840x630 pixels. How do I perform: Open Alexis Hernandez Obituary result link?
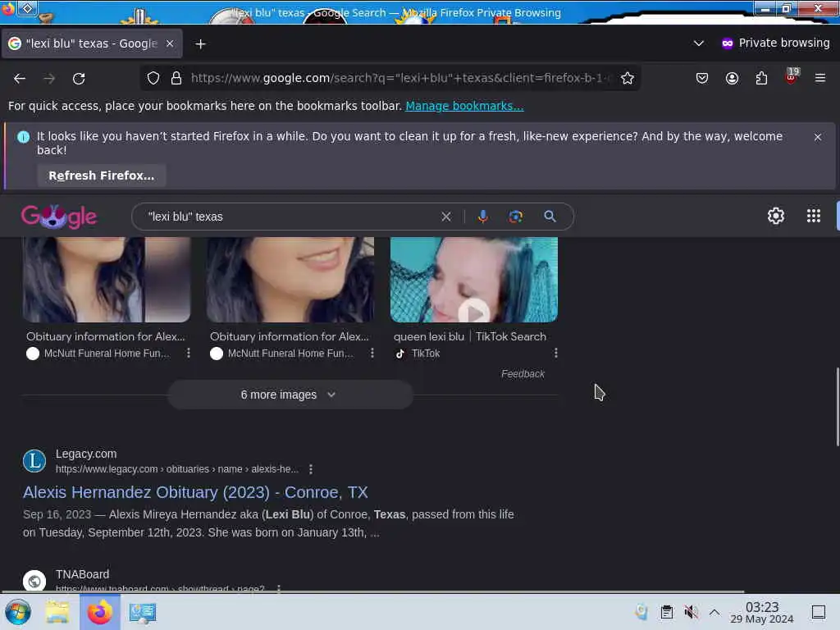[195, 492]
